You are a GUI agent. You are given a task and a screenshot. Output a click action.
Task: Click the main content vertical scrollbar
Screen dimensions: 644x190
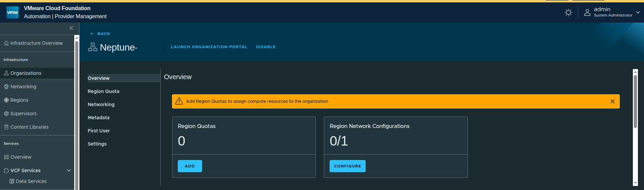click(635, 101)
